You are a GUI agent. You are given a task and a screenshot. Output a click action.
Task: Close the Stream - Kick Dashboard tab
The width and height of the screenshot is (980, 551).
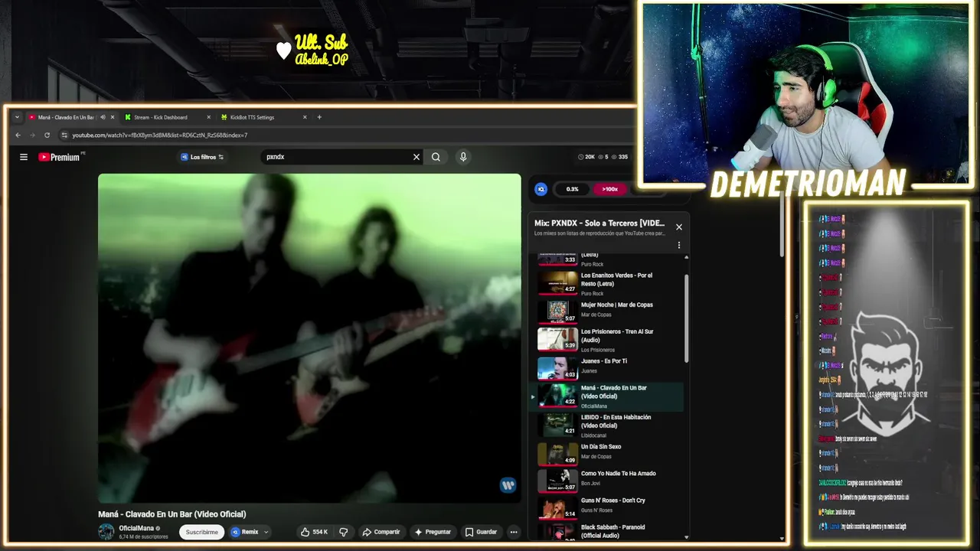[x=208, y=117]
